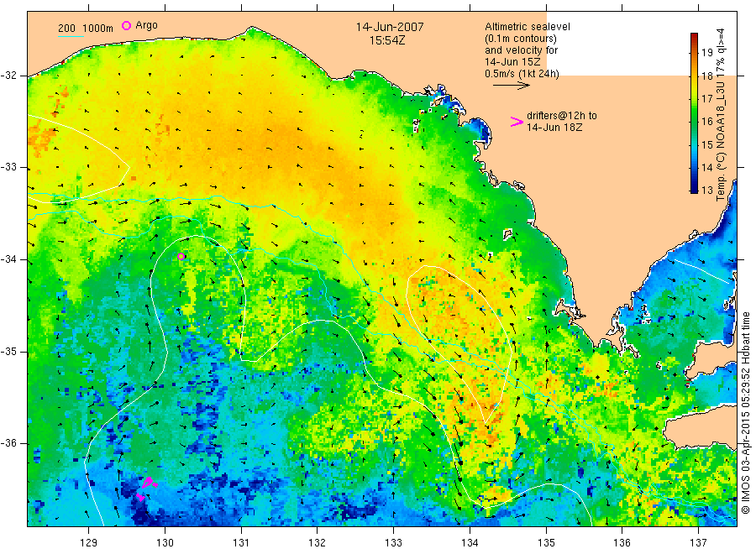Click the '200 1000m' depth legend text
This screenshot has height=554, width=756.
point(86,29)
